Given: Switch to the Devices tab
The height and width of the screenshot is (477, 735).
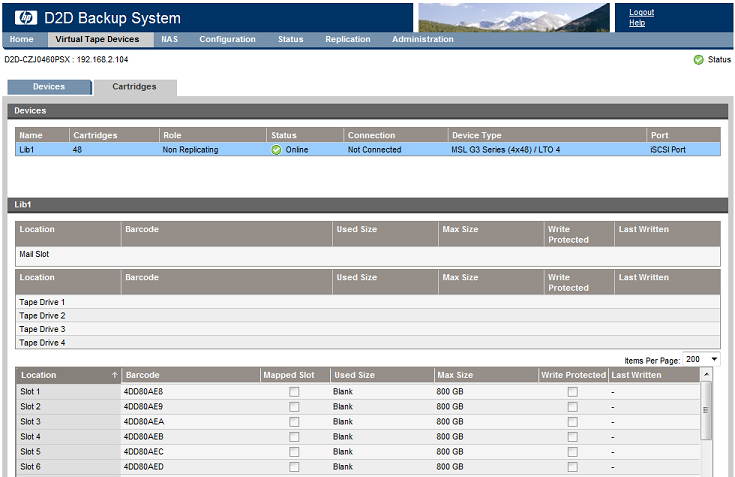Looking at the screenshot, I should click(x=49, y=87).
